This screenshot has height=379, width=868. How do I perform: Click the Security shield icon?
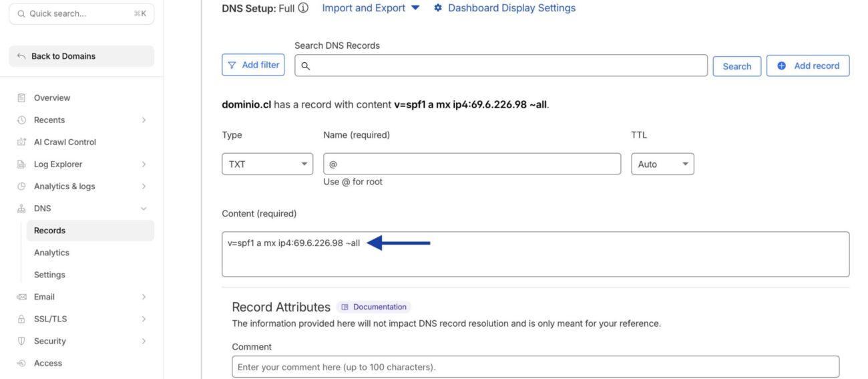click(21, 341)
